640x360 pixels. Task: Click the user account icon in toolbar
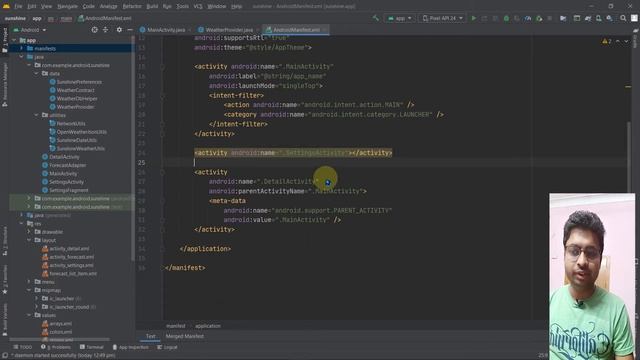point(634,18)
